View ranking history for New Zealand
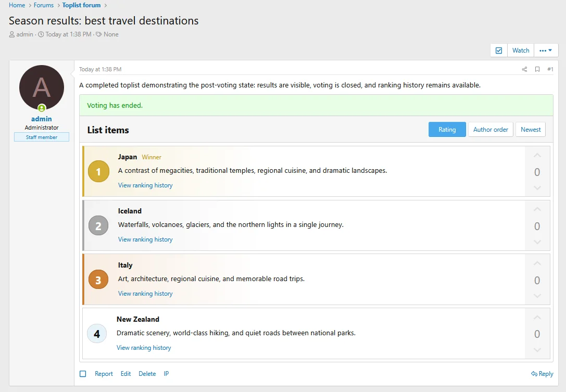Viewport: 566px width, 392px height. pyautogui.click(x=144, y=348)
